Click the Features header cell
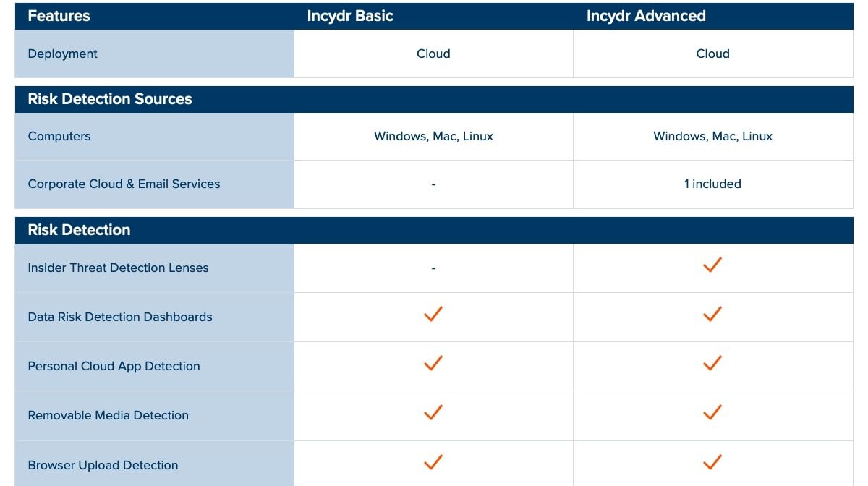This screenshot has width=868, height=486. pyautogui.click(x=59, y=16)
